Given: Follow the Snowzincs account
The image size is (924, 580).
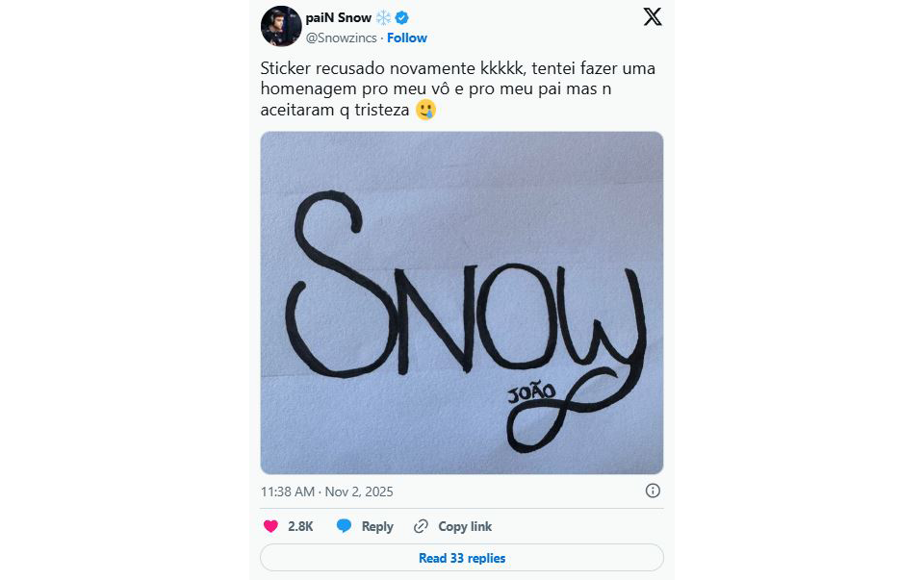Looking at the screenshot, I should tap(407, 38).
